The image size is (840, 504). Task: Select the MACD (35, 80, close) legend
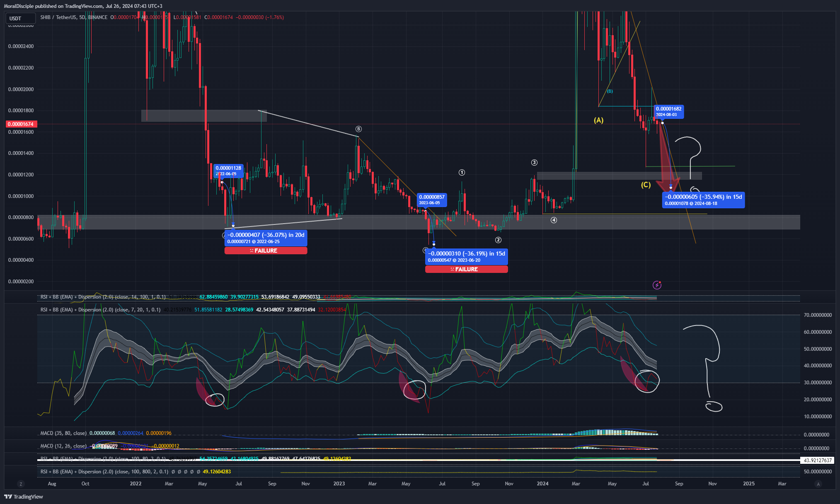coord(63,433)
